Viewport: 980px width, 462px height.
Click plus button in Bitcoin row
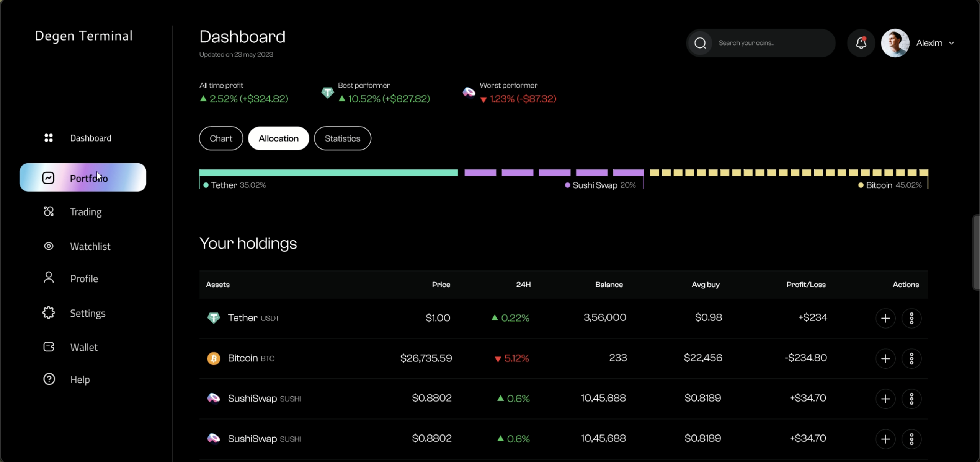click(885, 358)
